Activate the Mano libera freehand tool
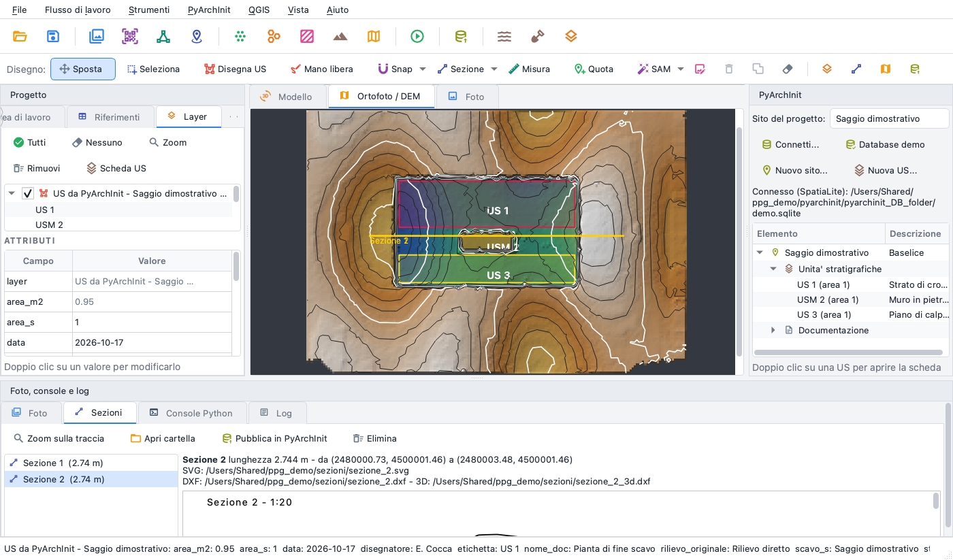 pos(321,69)
